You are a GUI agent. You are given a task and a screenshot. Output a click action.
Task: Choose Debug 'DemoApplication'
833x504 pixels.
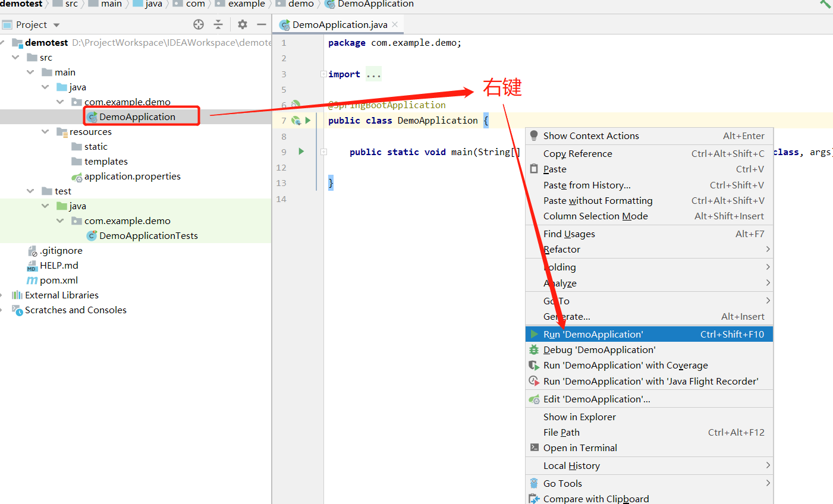[649, 349]
